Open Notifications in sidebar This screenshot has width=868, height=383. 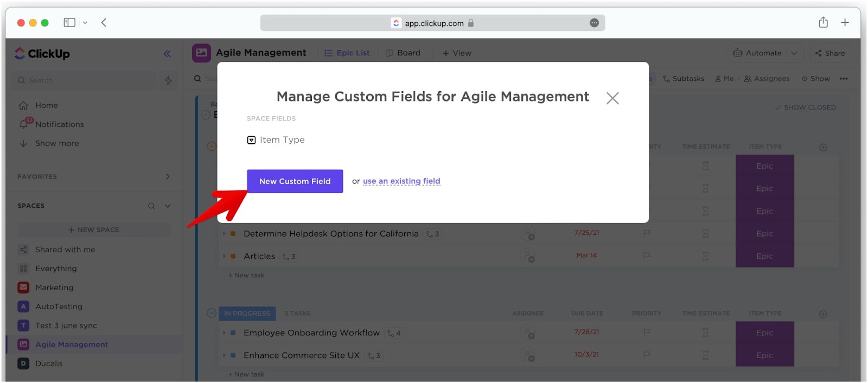(x=60, y=124)
